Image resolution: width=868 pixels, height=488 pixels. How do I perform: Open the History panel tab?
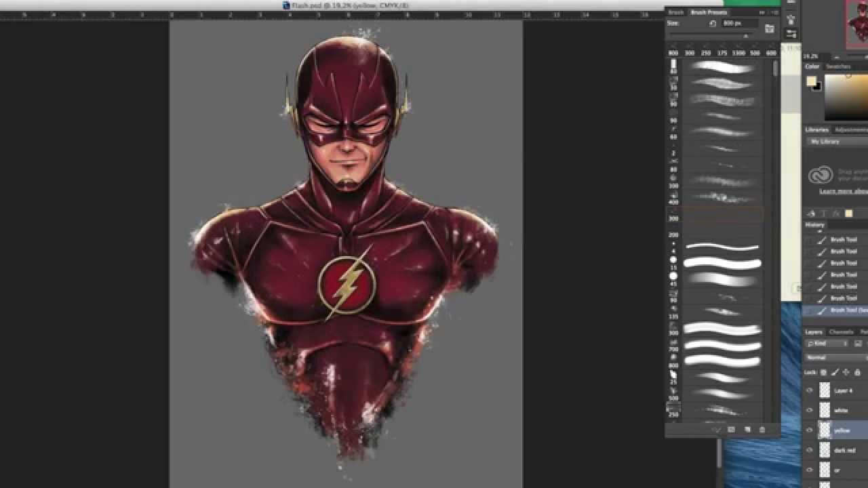(815, 225)
